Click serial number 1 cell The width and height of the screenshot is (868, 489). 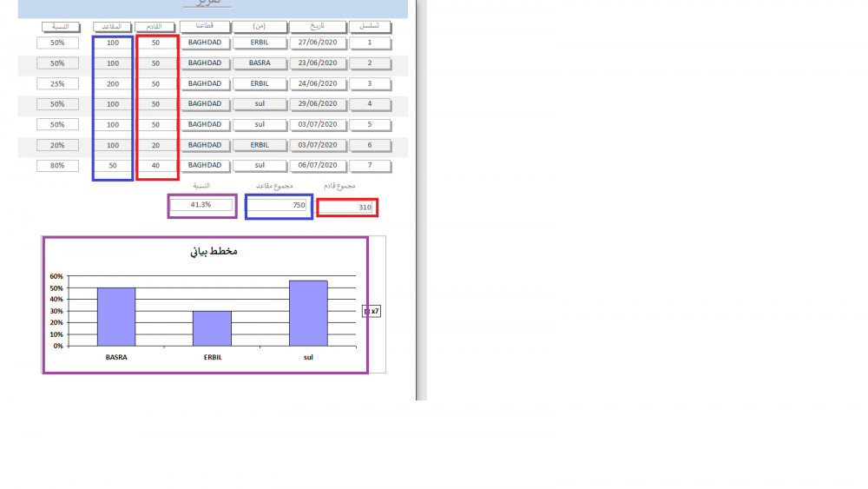(x=370, y=43)
